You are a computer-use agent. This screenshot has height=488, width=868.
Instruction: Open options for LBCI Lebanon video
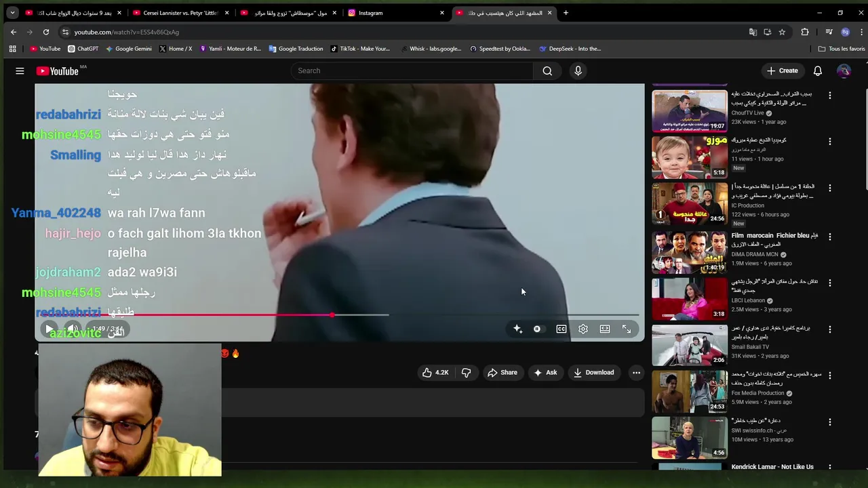point(830,283)
